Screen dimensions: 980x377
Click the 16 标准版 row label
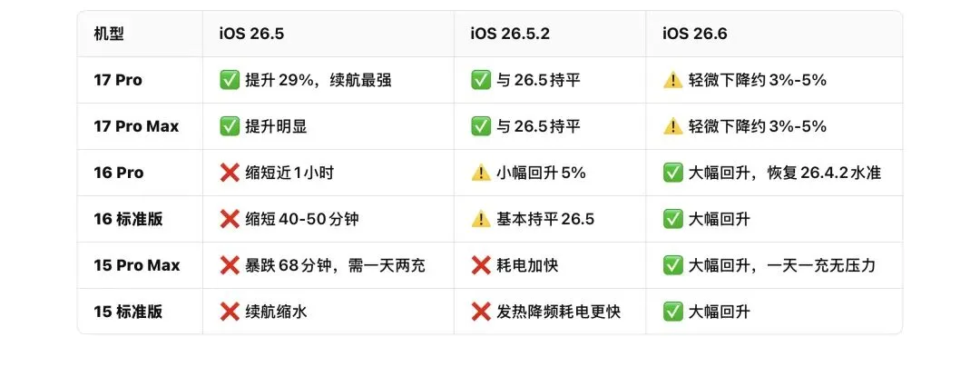(128, 219)
